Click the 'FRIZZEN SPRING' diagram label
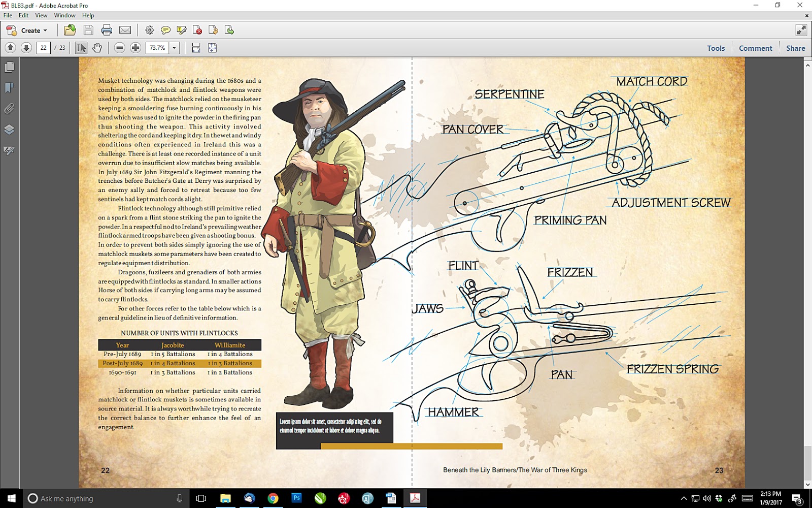Image resolution: width=812 pixels, height=508 pixels. coord(672,369)
